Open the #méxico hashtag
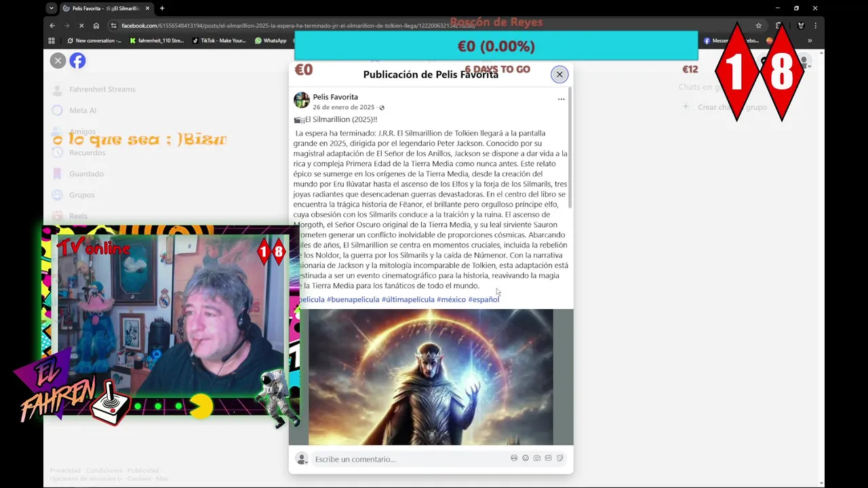Image resolution: width=868 pixels, height=488 pixels. [451, 299]
